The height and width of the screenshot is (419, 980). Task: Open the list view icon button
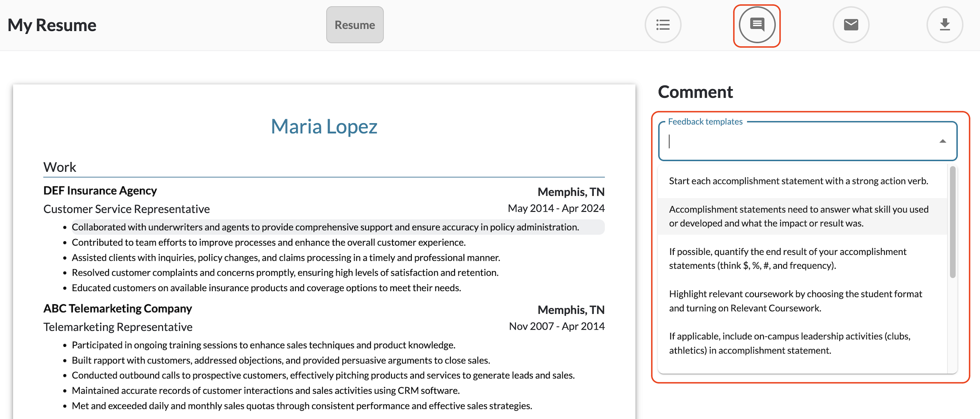coord(663,25)
